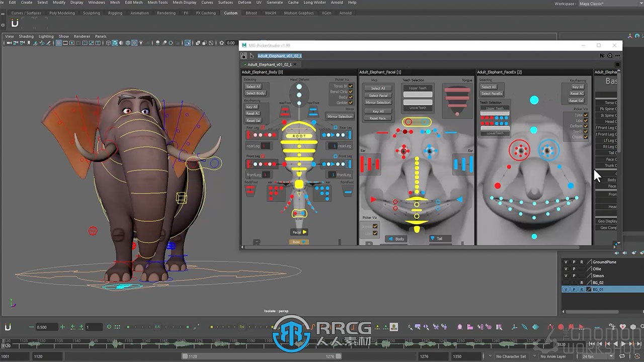This screenshot has width=644, height=362.
Task: Toggle the Body visibility checkbox
Action: point(351,97)
